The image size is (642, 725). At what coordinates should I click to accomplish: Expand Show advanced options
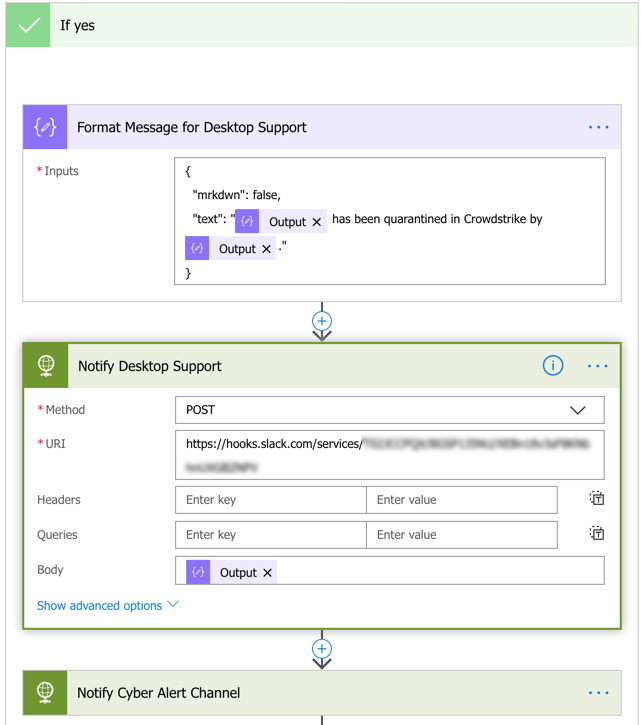(108, 605)
